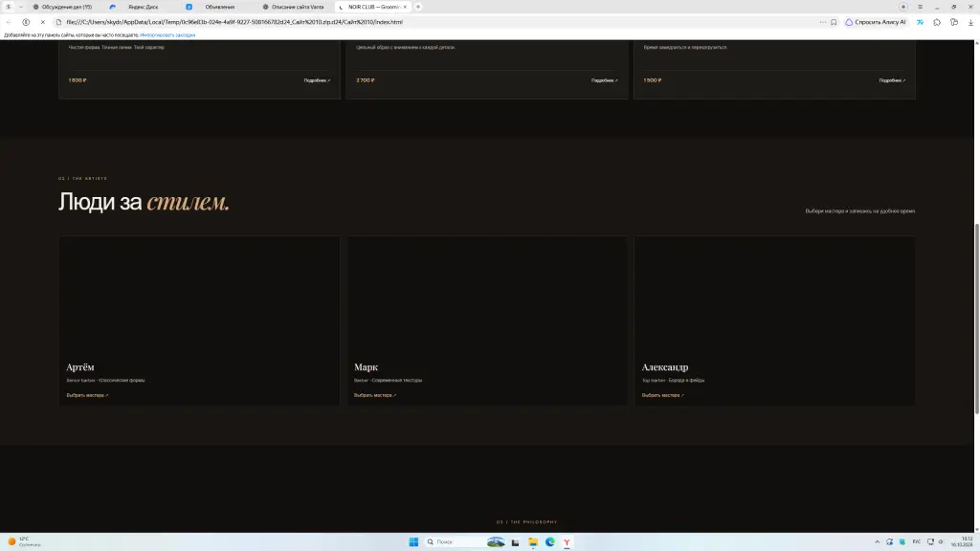
Task: Switch to the Объявления tab
Action: coord(219,7)
